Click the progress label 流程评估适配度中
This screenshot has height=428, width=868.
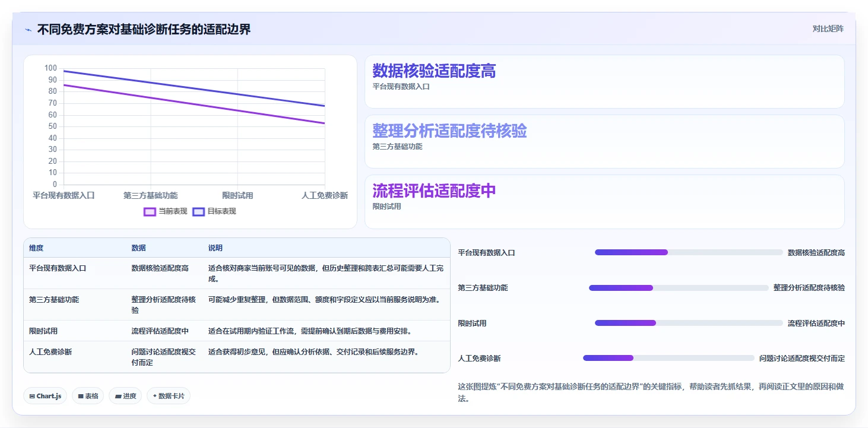click(816, 324)
